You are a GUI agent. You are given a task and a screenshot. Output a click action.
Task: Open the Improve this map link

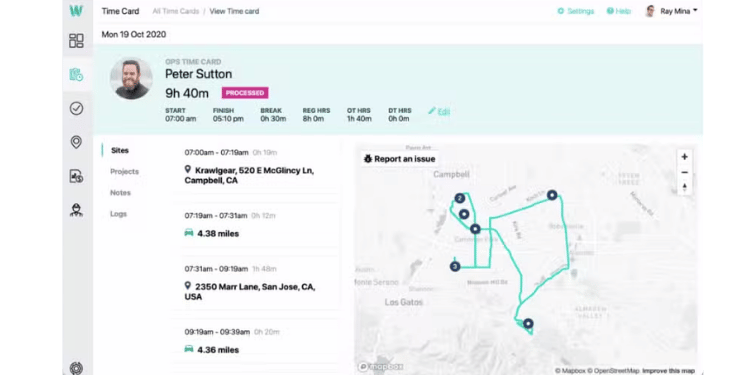coord(668,371)
